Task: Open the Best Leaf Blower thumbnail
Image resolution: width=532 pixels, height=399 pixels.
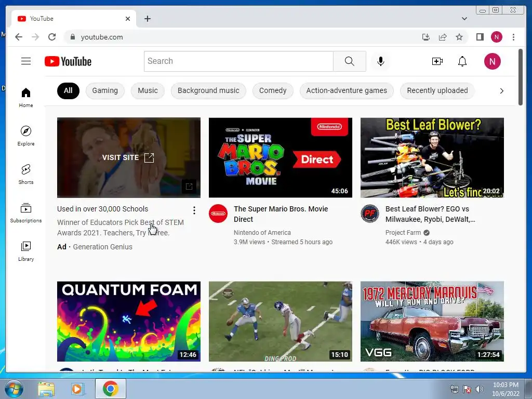Action: [x=432, y=157]
